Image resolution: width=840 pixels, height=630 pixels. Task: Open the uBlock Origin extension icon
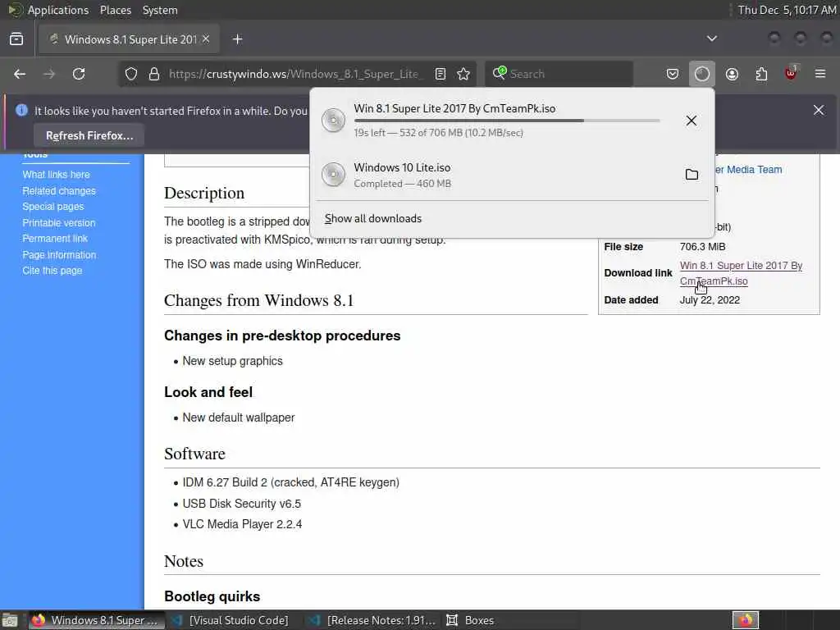791,73
